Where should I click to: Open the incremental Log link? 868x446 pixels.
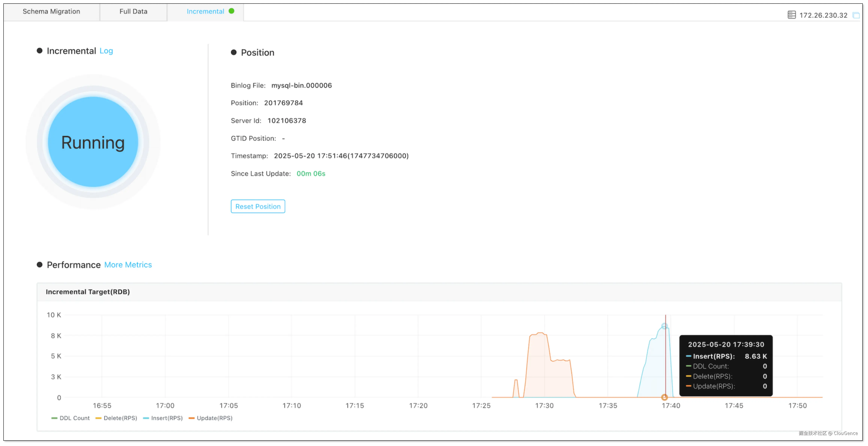[x=106, y=51]
